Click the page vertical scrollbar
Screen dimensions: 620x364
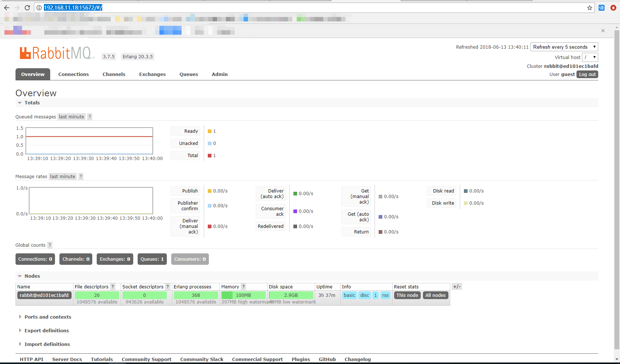coord(617,190)
